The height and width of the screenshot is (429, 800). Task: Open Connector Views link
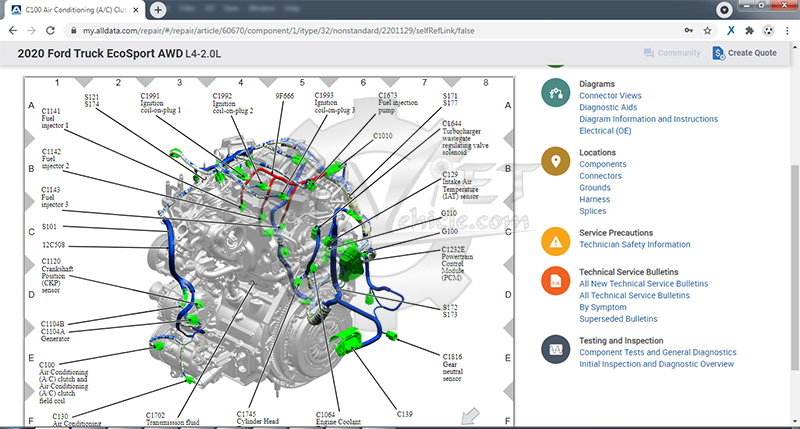(610, 95)
